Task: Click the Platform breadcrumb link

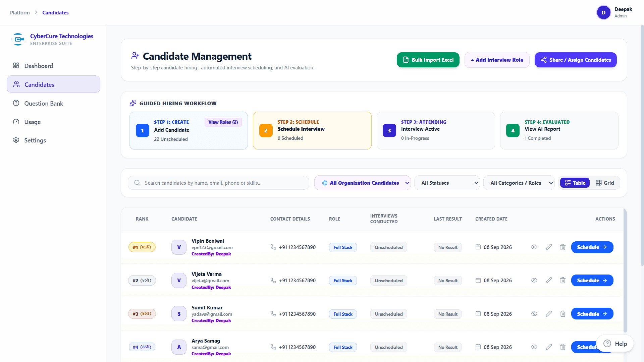Action: pos(20,12)
